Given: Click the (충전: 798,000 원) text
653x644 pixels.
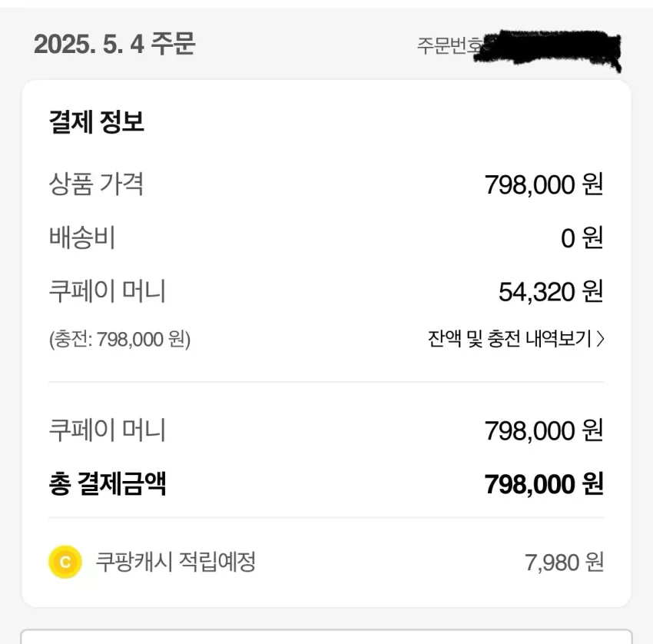Looking at the screenshot, I should click(x=120, y=340).
